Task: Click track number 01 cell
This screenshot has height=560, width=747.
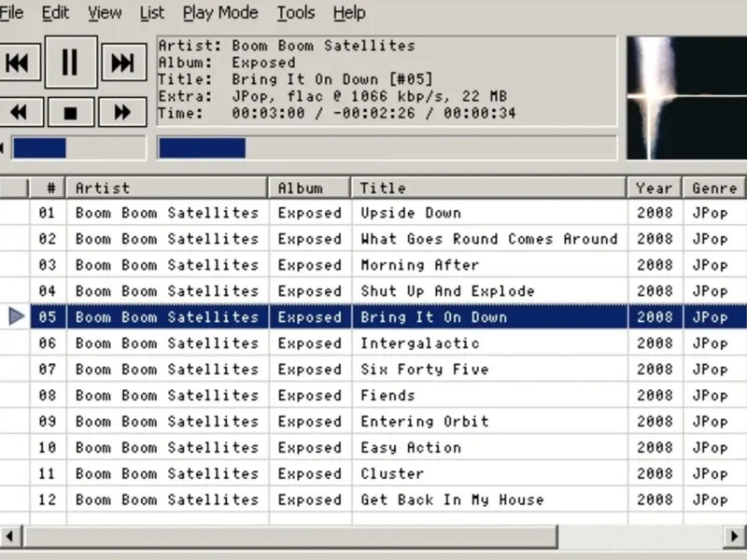Action: (48, 213)
